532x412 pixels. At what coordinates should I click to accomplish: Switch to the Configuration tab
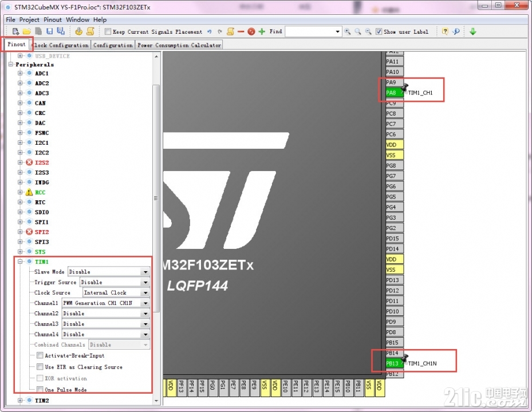pos(113,45)
